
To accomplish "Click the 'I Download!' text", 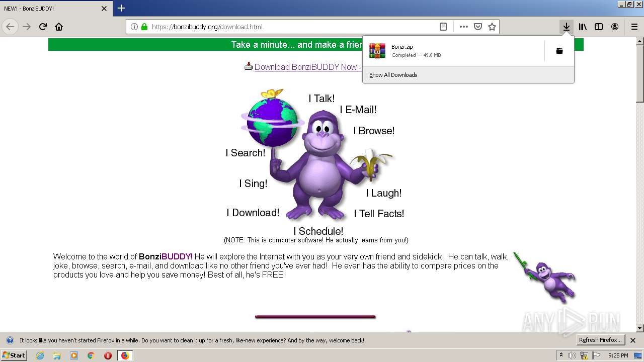I will pyautogui.click(x=253, y=213).
